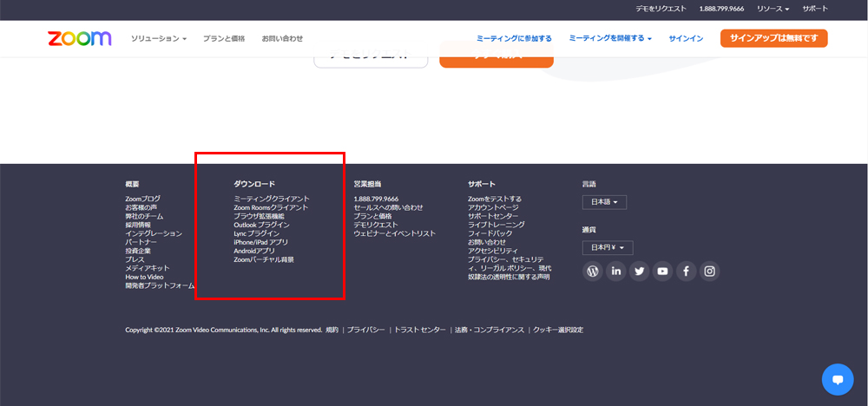868x406 pixels.
Task: Open プレス footer link
Action: (x=135, y=259)
